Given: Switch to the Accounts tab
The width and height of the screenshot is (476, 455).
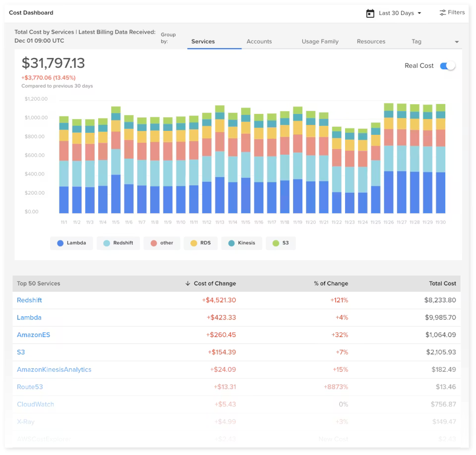Looking at the screenshot, I should click(259, 42).
